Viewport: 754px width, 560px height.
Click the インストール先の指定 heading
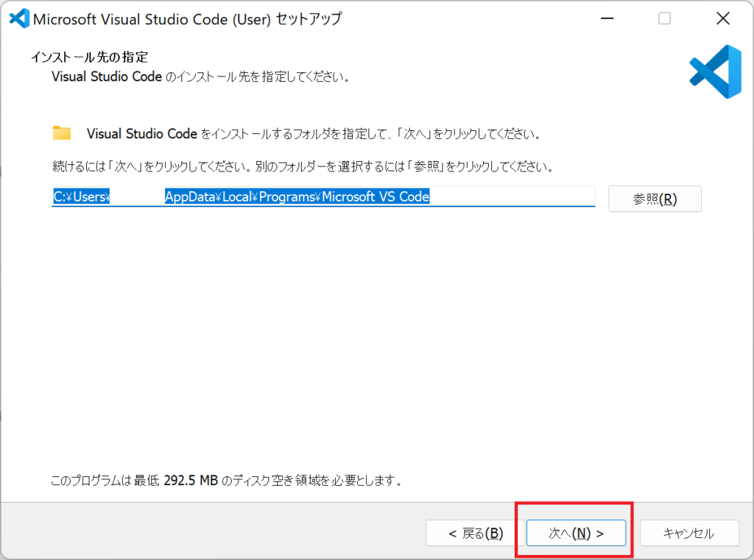pos(89,57)
